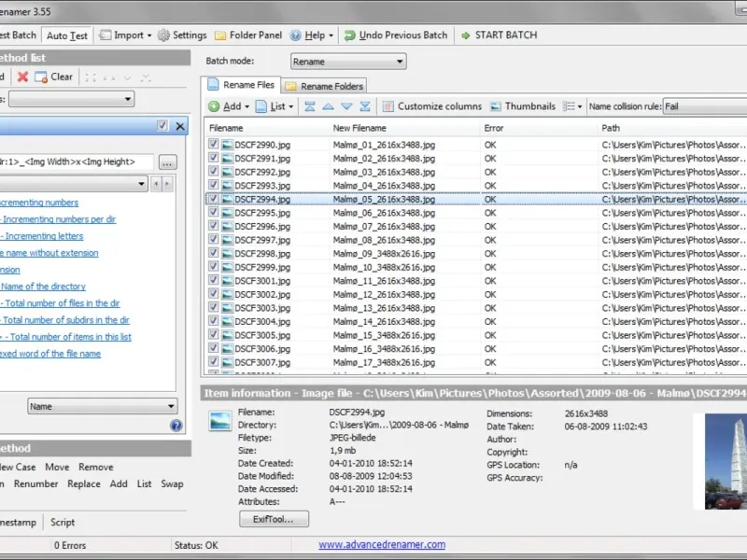Image resolution: width=747 pixels, height=560 pixels.
Task: Switch to the Rename Folders tab
Action: click(x=325, y=86)
